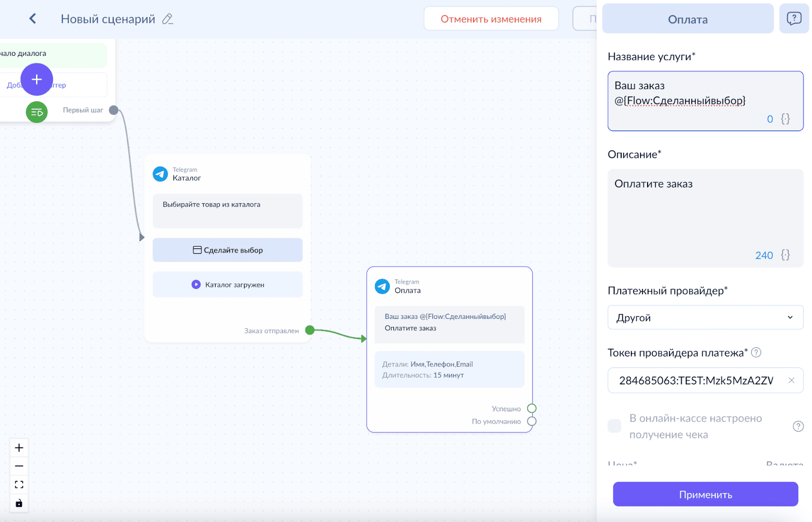Screen dimensions: 812x522
Task: Click Успешно label in Оплата block
Action: click(506, 409)
